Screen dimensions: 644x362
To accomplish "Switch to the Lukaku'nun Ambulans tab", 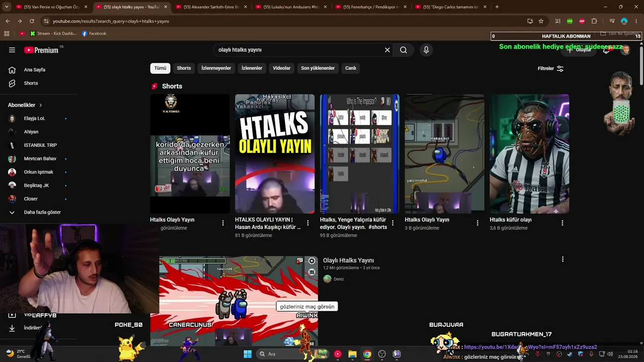I will [x=290, y=7].
